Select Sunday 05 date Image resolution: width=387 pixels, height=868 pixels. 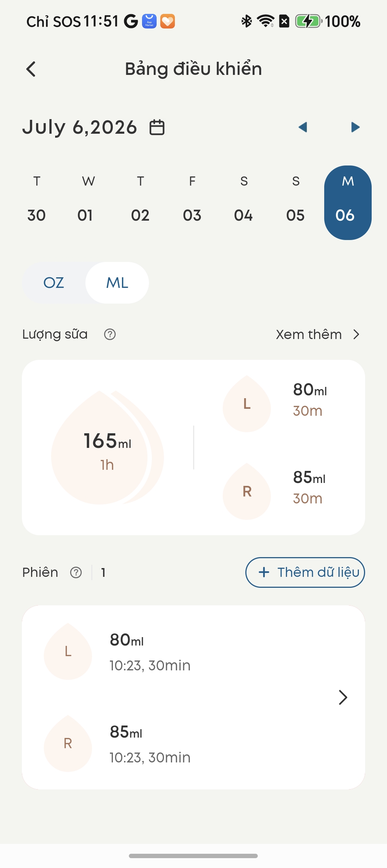296,198
